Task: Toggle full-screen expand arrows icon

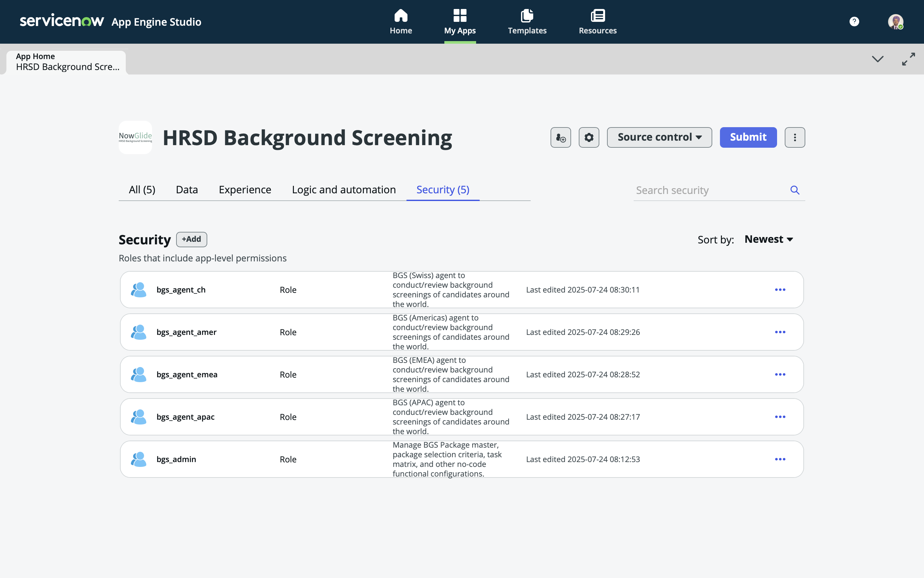Action: pos(908,59)
